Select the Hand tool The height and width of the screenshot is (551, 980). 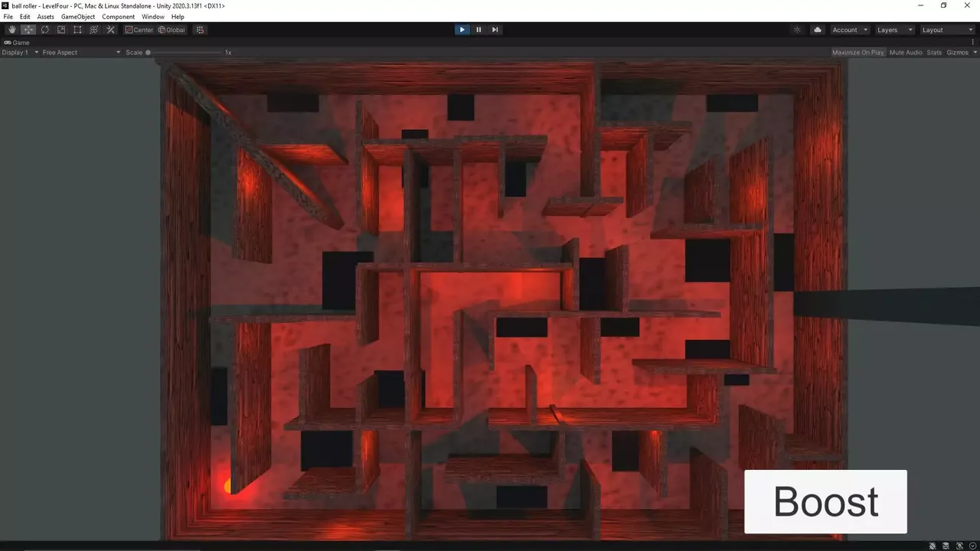coord(11,29)
